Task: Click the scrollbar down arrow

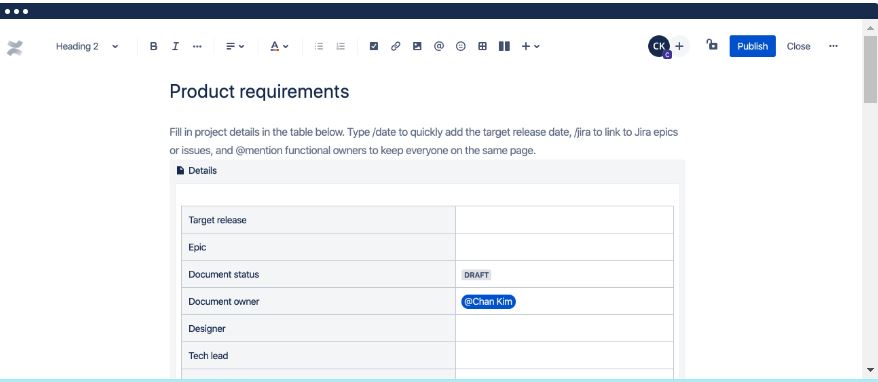Action: coord(870,370)
